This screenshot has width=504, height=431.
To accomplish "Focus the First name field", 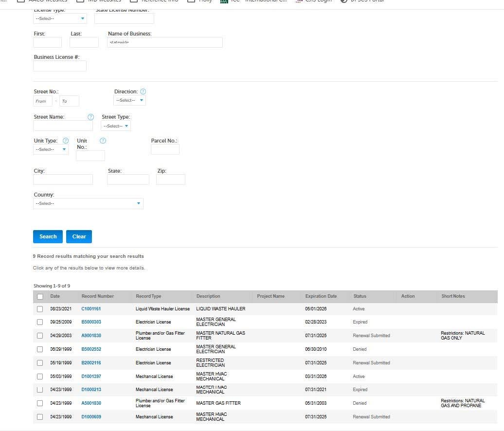I will pyautogui.click(x=47, y=42).
